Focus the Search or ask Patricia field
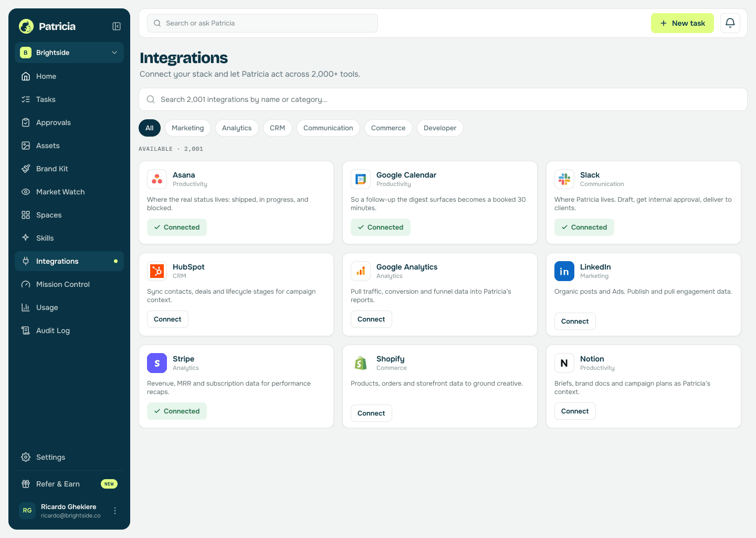Viewport: 756px width, 538px height. coord(262,23)
